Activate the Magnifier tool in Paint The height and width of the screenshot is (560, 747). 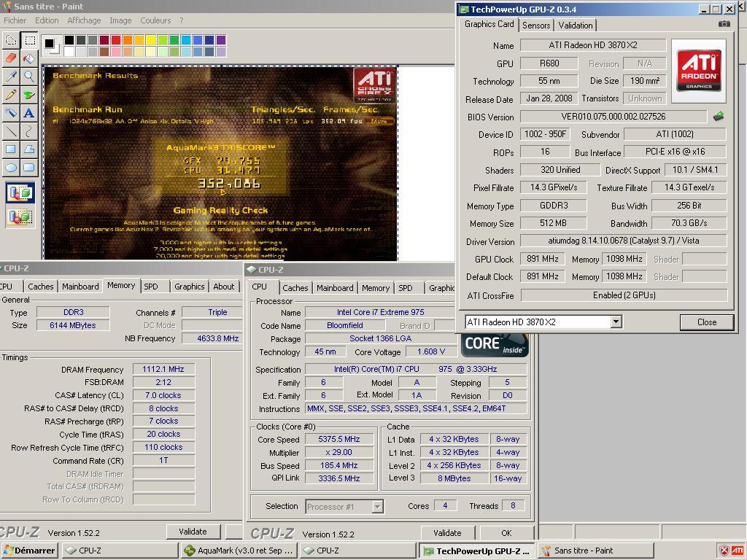pyautogui.click(x=29, y=77)
